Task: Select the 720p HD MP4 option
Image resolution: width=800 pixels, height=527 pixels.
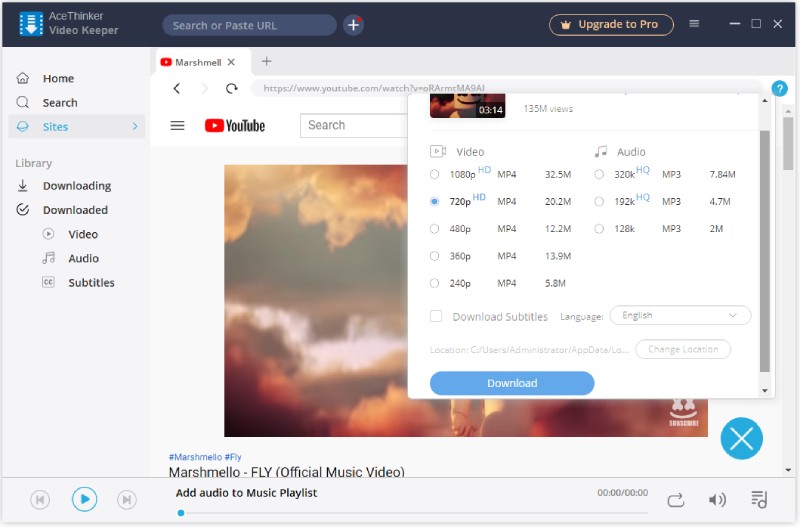Action: click(434, 202)
